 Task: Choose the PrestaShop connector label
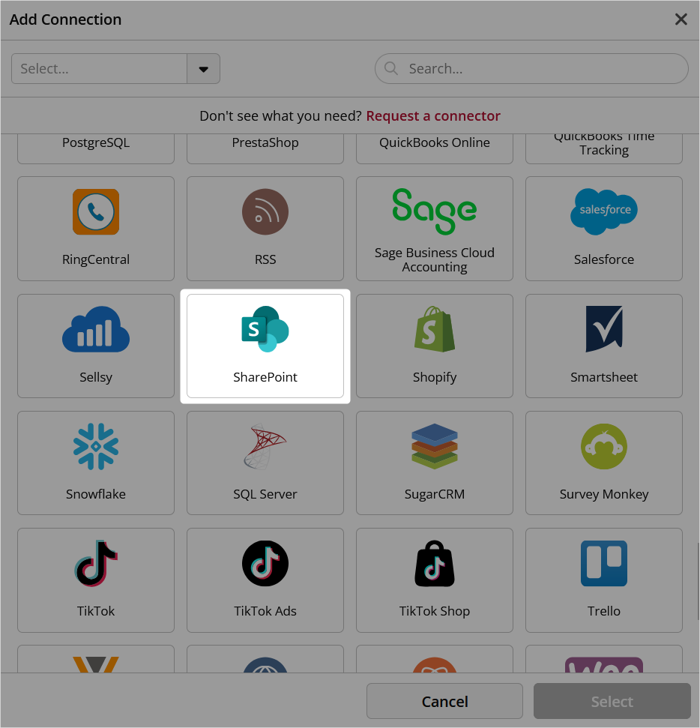pos(265,142)
